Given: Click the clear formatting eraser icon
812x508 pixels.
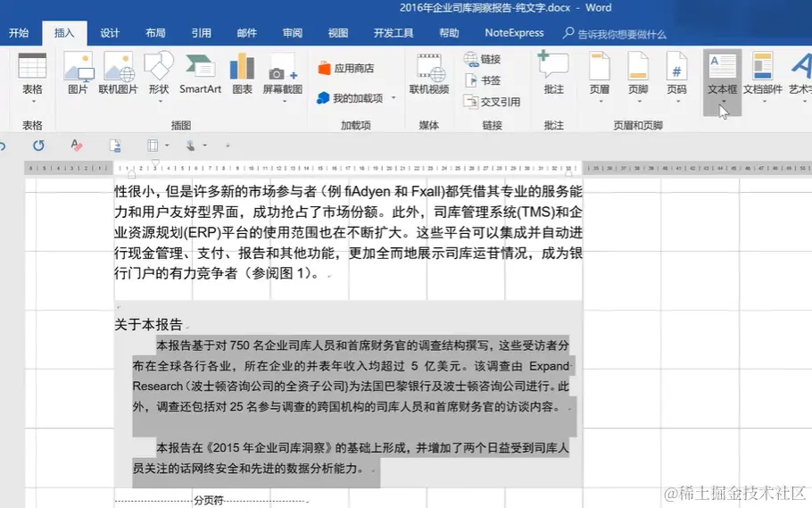Looking at the screenshot, I should [x=77, y=146].
